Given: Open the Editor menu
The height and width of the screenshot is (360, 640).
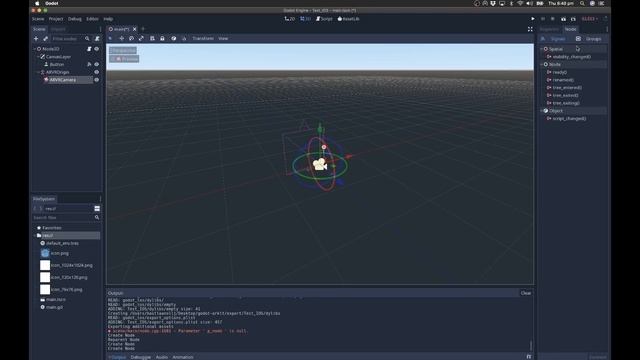Looking at the screenshot, I should pos(92,19).
